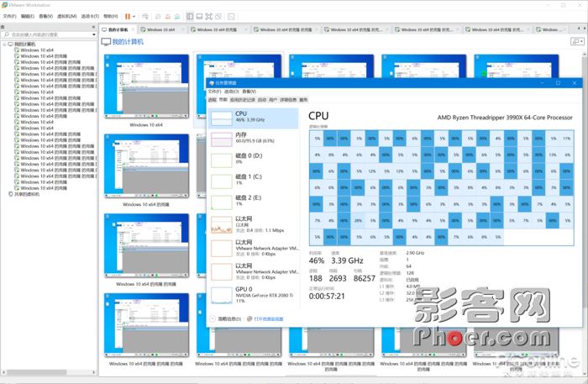The width and height of the screenshot is (588, 384).
Task: Click the console view icon in VMware toolbar
Action: pos(231,17)
